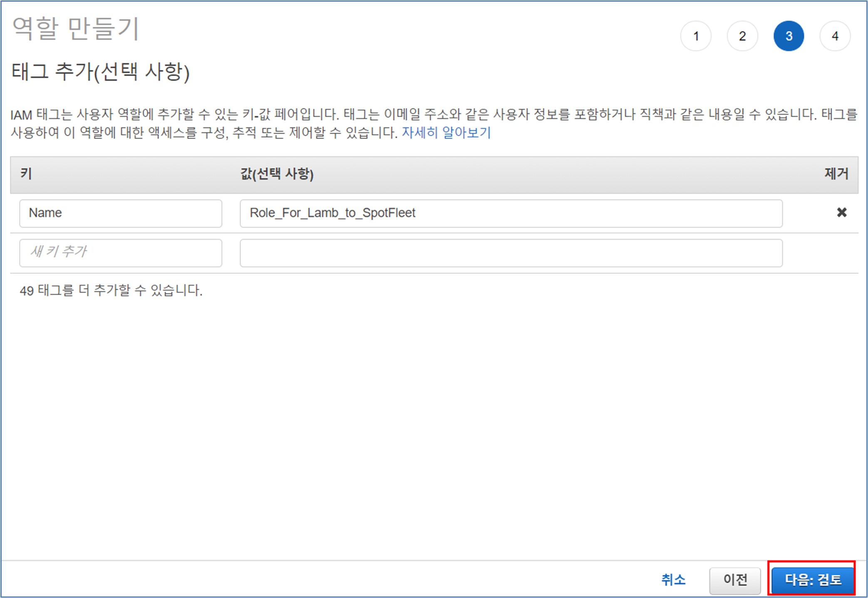Click the 값(선택 사항) column header
The height and width of the screenshot is (598, 868).
pyautogui.click(x=277, y=174)
